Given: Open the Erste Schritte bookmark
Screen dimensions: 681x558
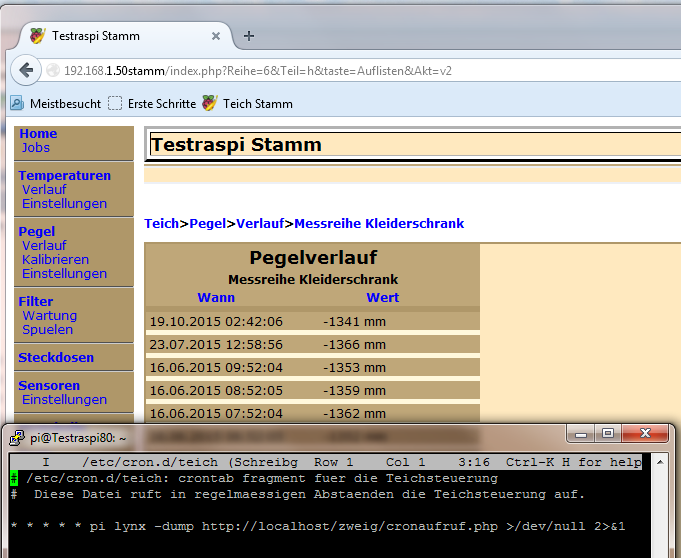Looking at the screenshot, I should (152, 103).
